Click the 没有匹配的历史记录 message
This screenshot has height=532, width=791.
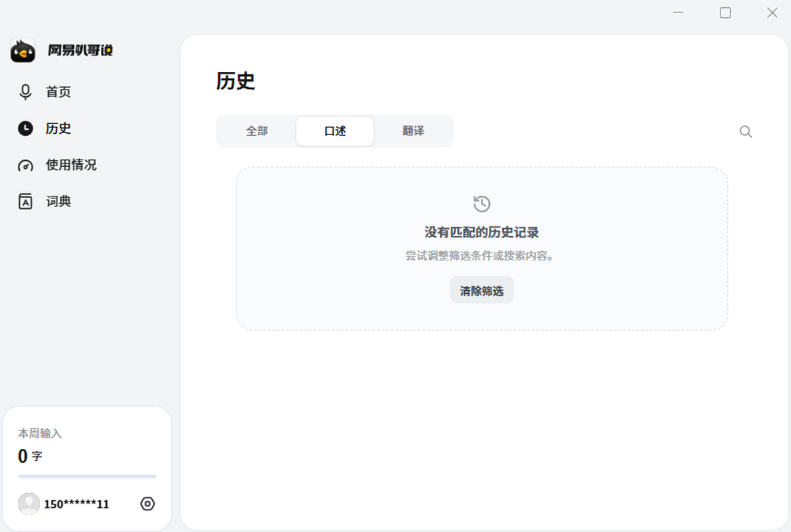pos(482,232)
